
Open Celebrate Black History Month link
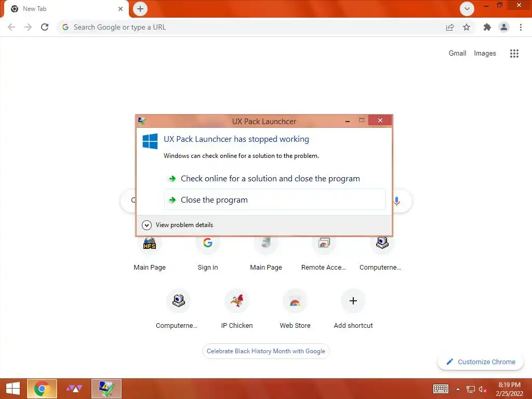(x=266, y=351)
